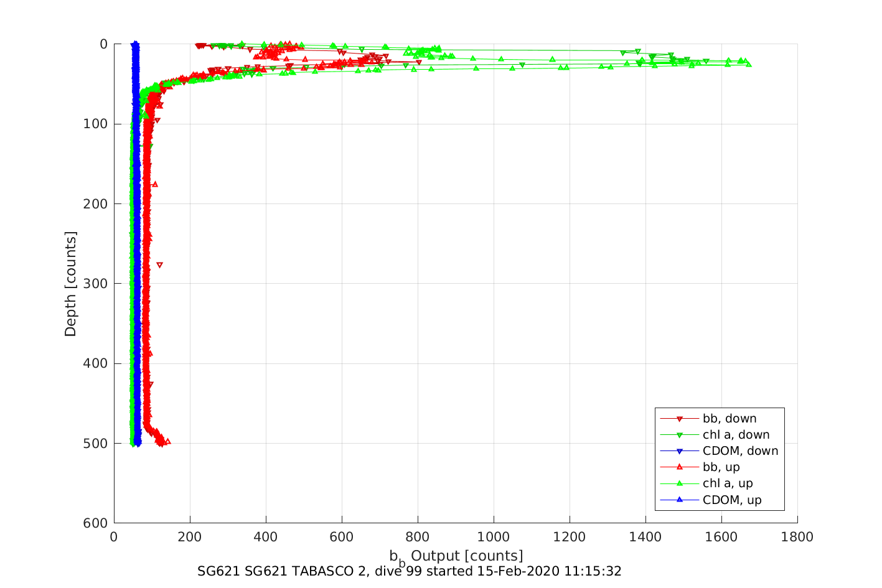Click the red down-triangle marker for 'bb, down' in legend
Viewport: 882px width, 588px height.
(680, 419)
